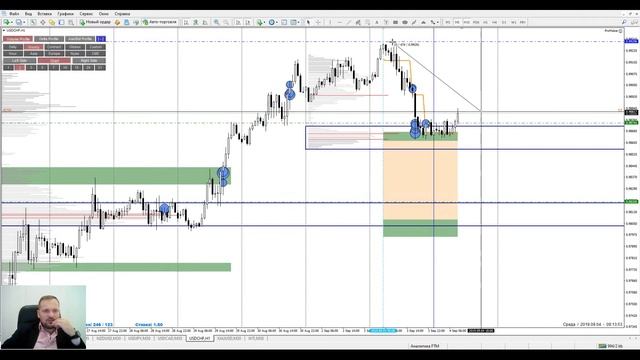Select the H4 timeframe button

coord(495,22)
